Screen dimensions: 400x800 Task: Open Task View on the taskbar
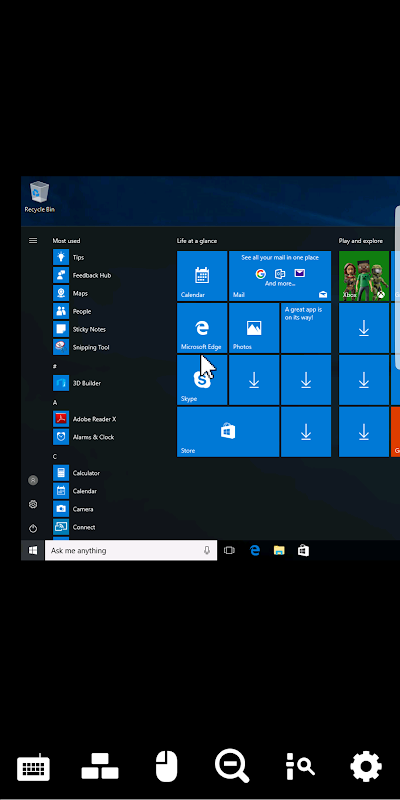tap(230, 550)
